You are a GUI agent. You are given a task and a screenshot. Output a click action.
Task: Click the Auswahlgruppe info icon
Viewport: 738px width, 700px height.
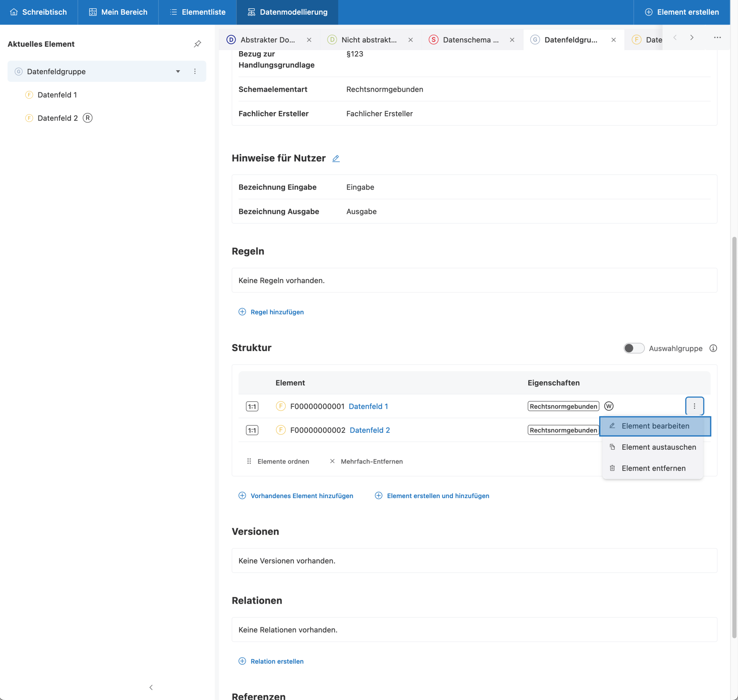713,348
